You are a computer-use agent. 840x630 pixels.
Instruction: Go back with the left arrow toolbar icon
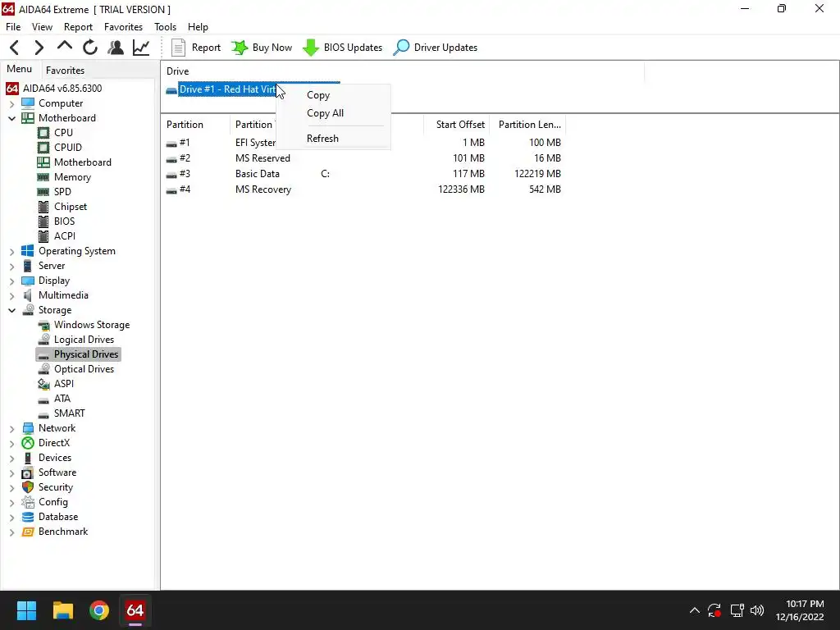coord(15,48)
